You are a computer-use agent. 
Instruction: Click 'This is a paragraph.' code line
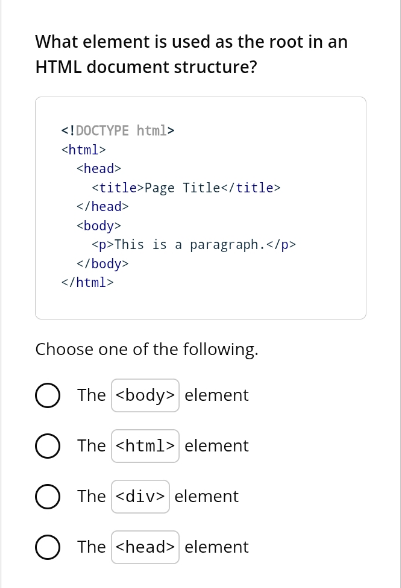(x=194, y=244)
